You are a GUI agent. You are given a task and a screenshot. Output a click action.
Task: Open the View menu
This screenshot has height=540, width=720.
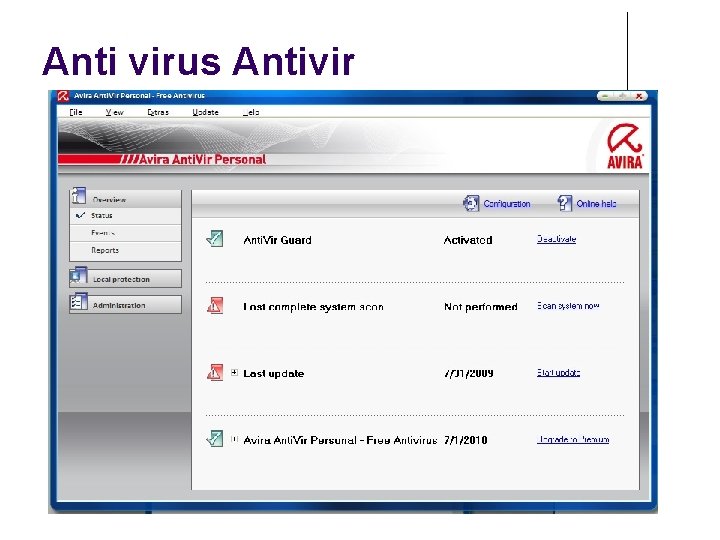(114, 112)
